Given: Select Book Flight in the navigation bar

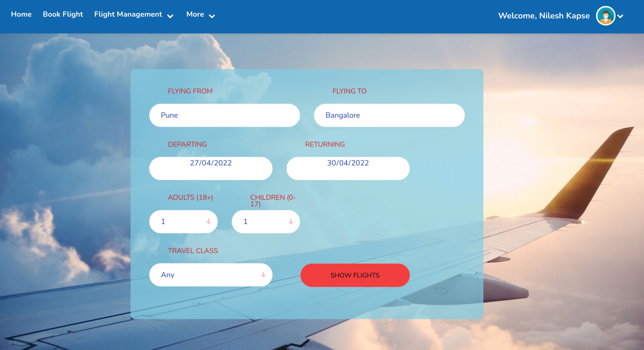Looking at the screenshot, I should [x=63, y=14].
